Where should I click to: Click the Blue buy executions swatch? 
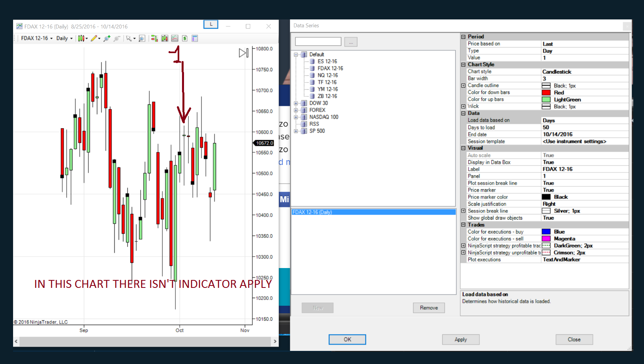pos(546,232)
